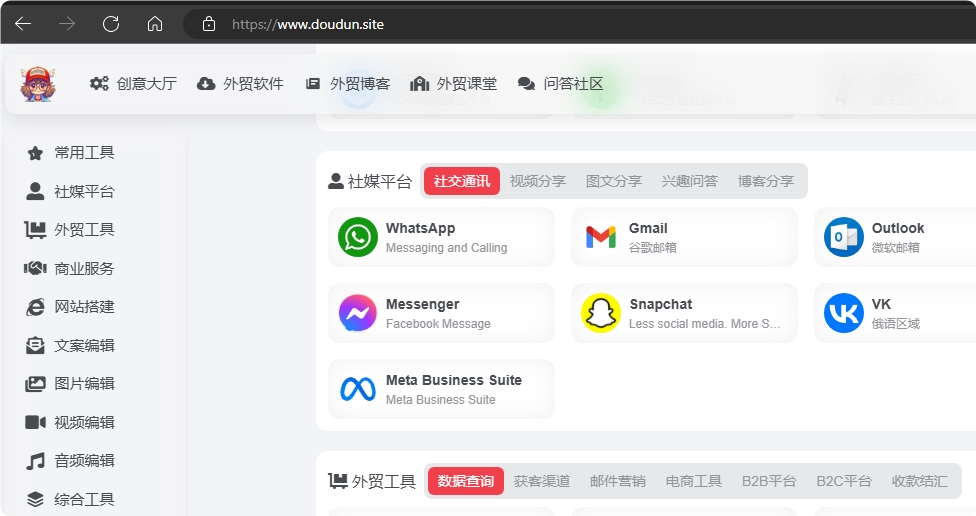976x516 pixels.
Task: Click the browser back arrow
Action: pos(23,24)
